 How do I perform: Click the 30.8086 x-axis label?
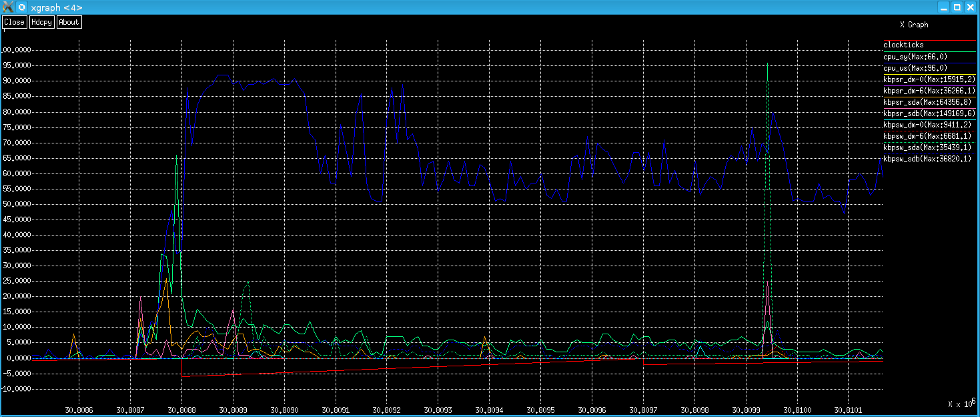[x=78, y=410]
